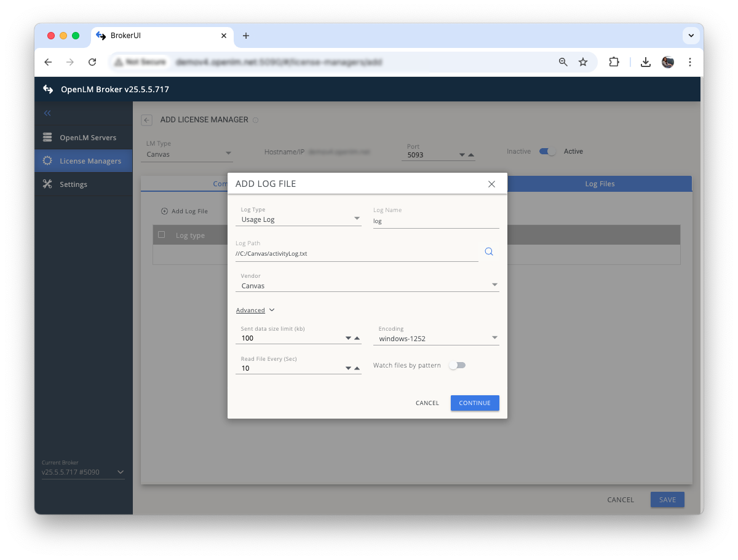Expand the Advanced section in the dialog
The image size is (738, 560).
coord(255,309)
